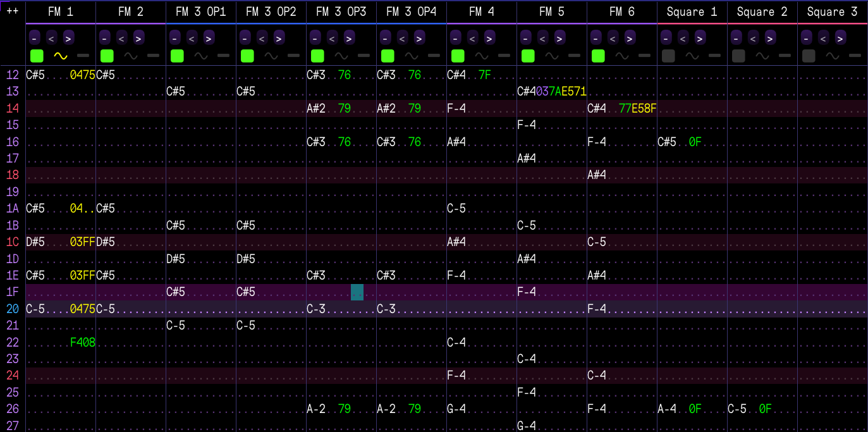Expand all channels with the ++ button

[12, 11]
